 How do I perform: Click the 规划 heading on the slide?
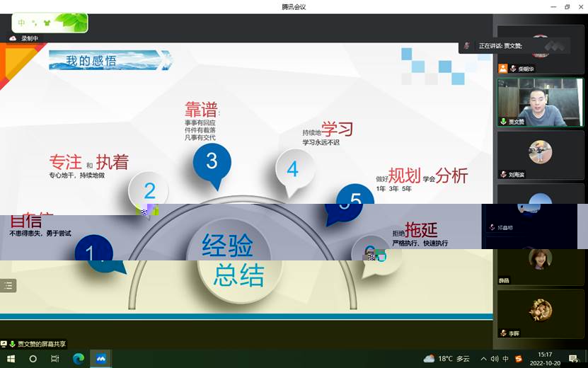(404, 176)
